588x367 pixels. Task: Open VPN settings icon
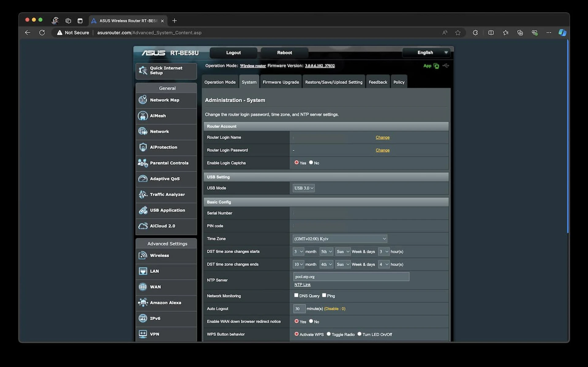click(x=143, y=334)
